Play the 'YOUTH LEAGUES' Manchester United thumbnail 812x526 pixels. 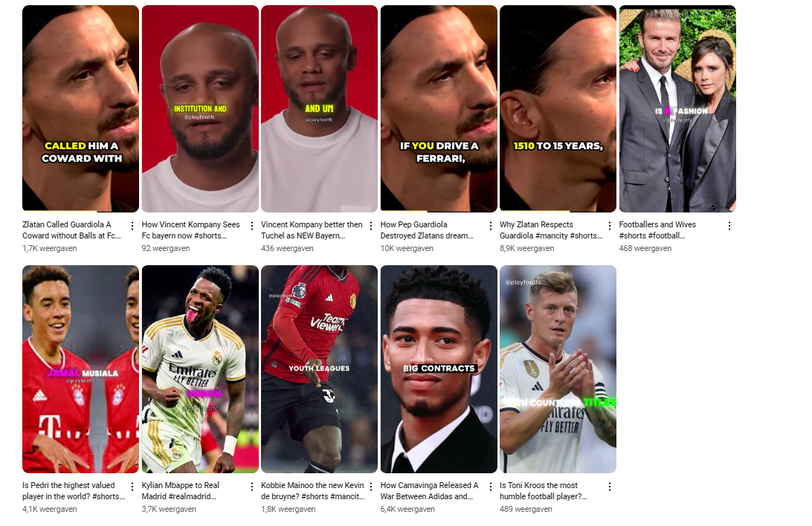[x=319, y=369]
